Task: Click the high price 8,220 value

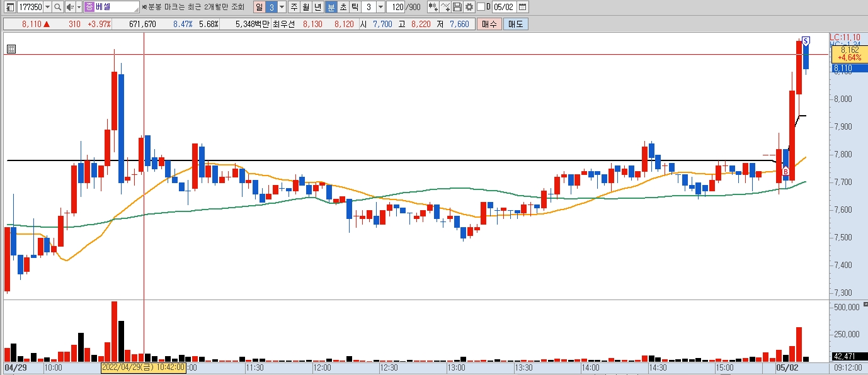Action: (x=421, y=24)
